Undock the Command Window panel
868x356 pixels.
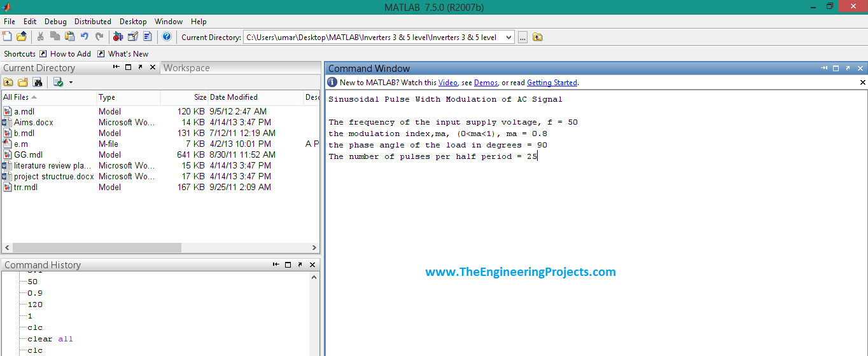(848, 68)
